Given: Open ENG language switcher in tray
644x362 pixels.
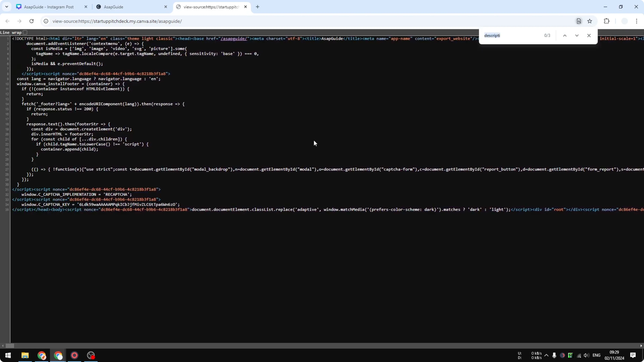Looking at the screenshot, I should (x=596, y=355).
